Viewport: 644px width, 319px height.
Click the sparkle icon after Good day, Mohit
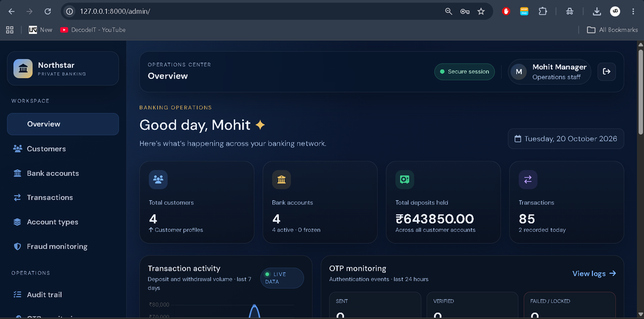tap(260, 124)
